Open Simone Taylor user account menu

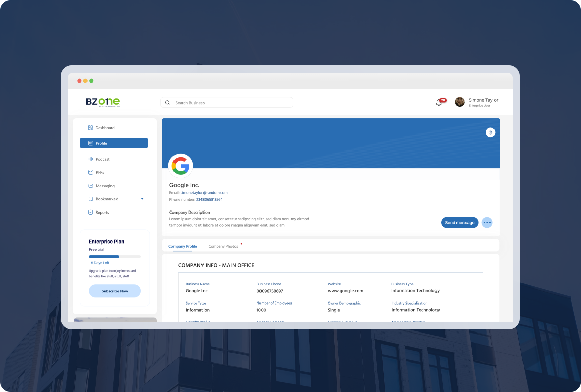coord(477,102)
